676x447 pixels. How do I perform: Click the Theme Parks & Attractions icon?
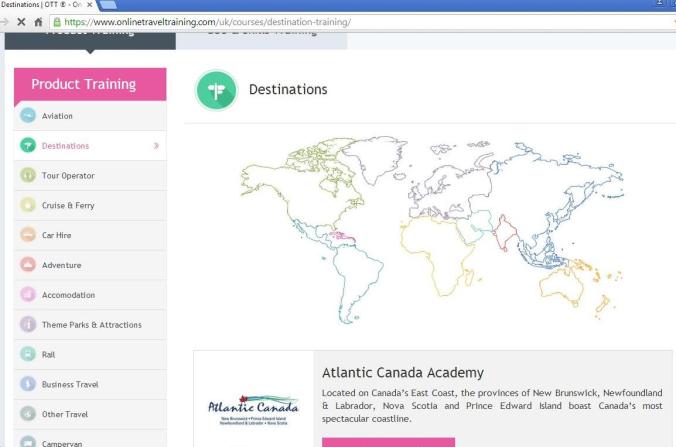point(28,324)
